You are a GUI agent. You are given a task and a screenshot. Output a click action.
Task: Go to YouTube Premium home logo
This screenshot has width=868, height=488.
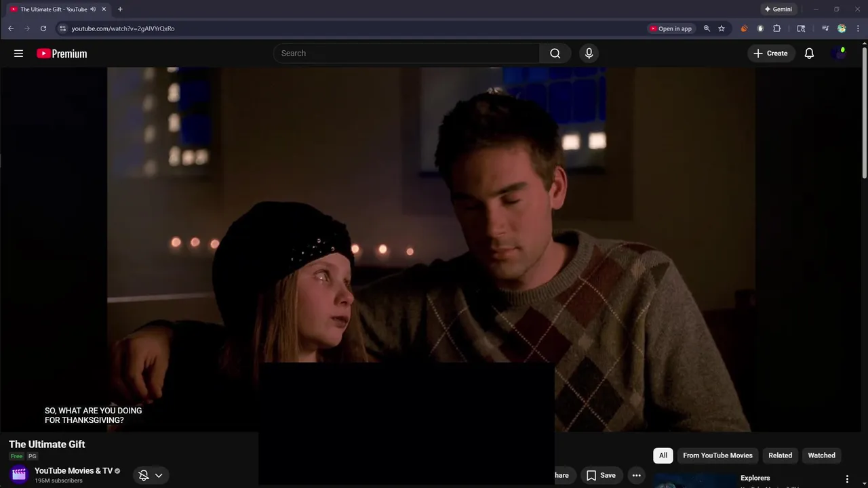(62, 54)
